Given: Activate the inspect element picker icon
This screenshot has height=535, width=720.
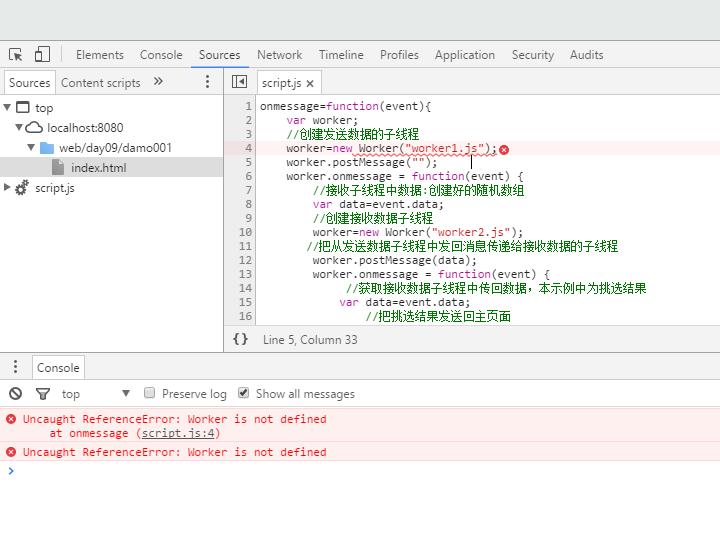Looking at the screenshot, I should click(16, 55).
